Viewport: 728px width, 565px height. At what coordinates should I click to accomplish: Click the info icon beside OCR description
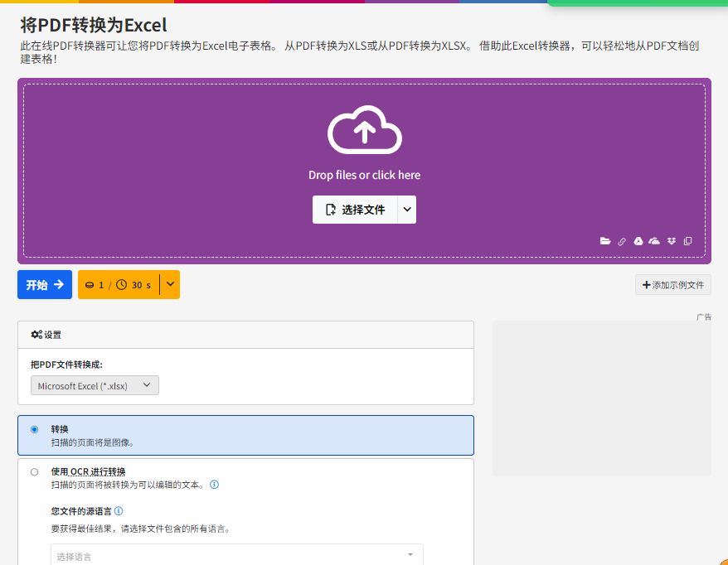(x=214, y=485)
